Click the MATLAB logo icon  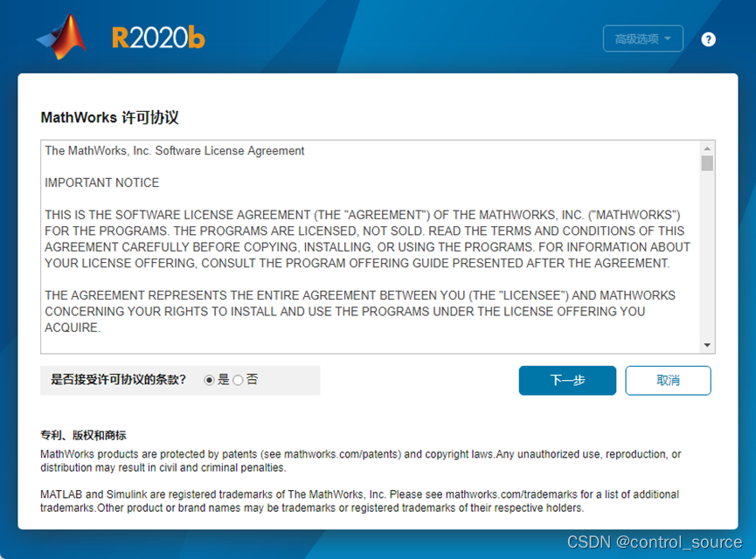pyautogui.click(x=62, y=37)
